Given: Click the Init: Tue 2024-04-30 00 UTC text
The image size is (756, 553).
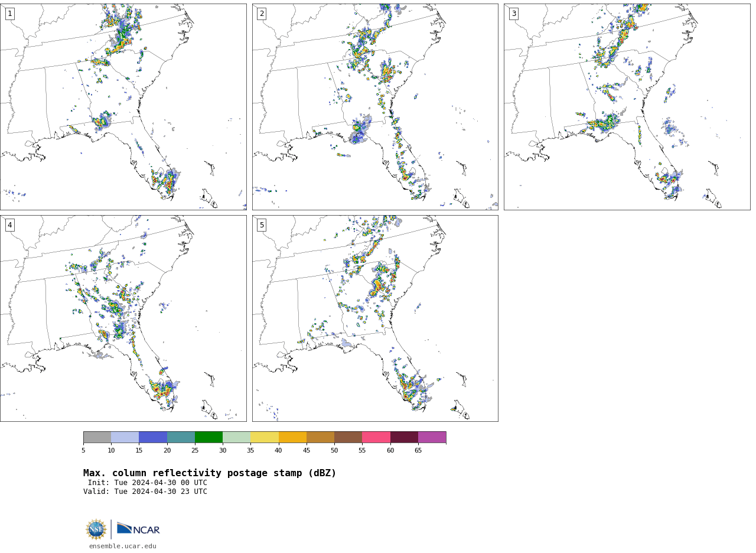Looking at the screenshot, I should coord(148,483).
